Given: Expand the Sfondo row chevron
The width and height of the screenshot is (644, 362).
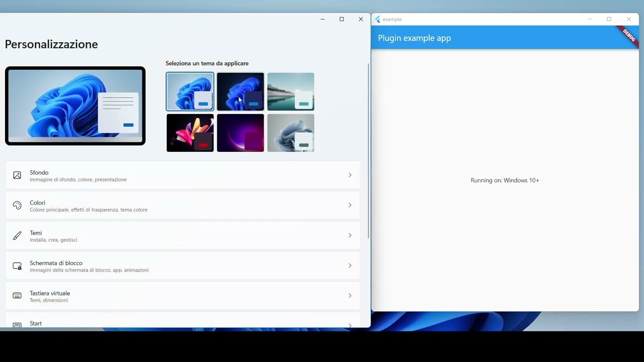Looking at the screenshot, I should click(350, 175).
